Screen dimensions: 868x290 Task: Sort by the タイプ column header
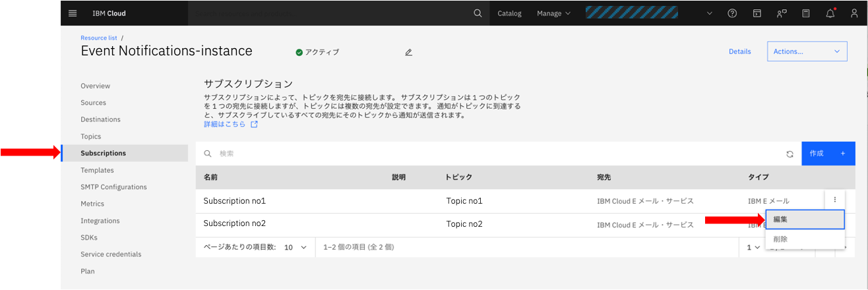click(x=758, y=177)
